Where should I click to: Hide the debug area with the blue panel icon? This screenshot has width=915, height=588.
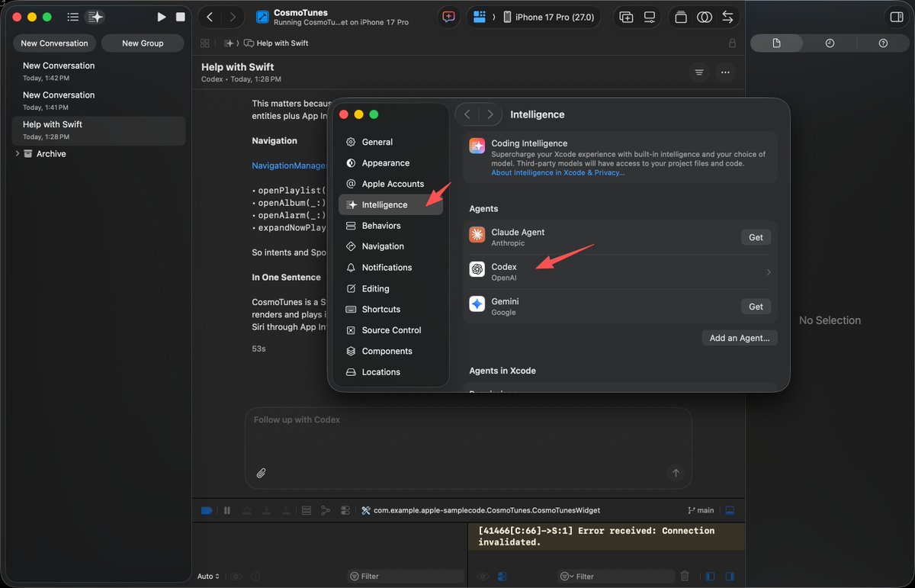pyautogui.click(x=730, y=510)
